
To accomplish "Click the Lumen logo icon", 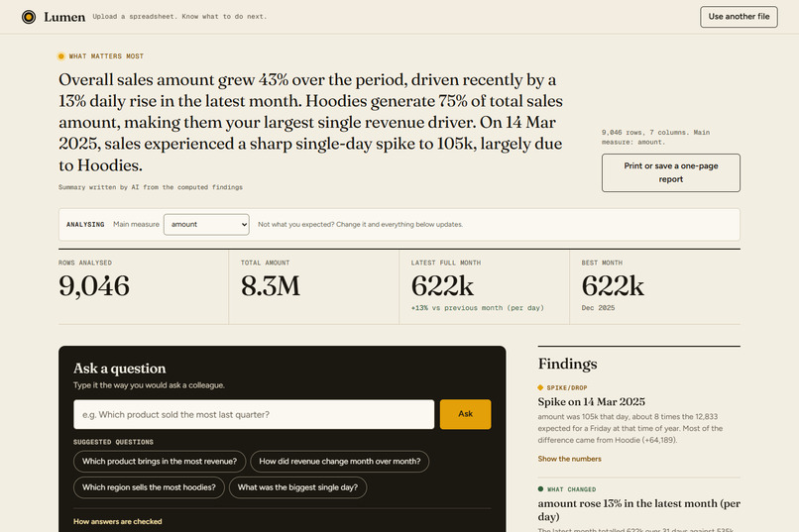I will pos(29,17).
